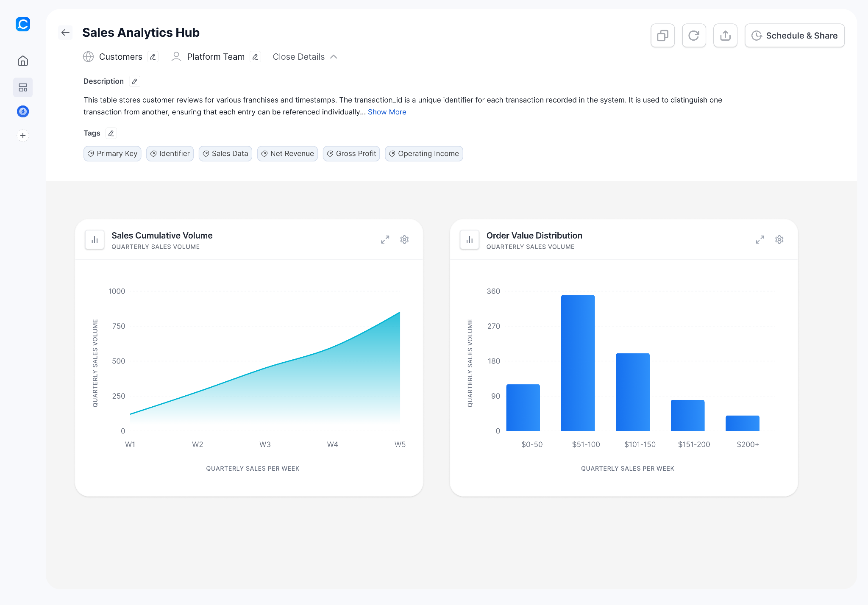Expand the Order Value Distribution chart to fullscreen
Viewport: 868px width, 605px height.
[x=760, y=239]
